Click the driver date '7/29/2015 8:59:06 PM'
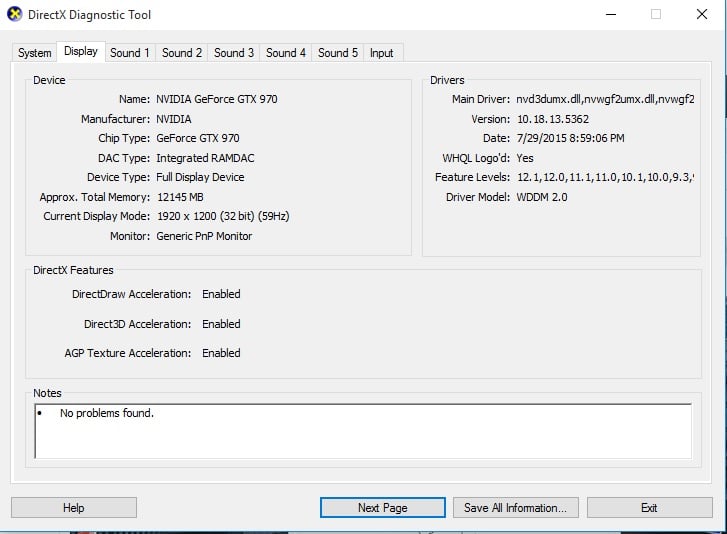 pos(570,138)
